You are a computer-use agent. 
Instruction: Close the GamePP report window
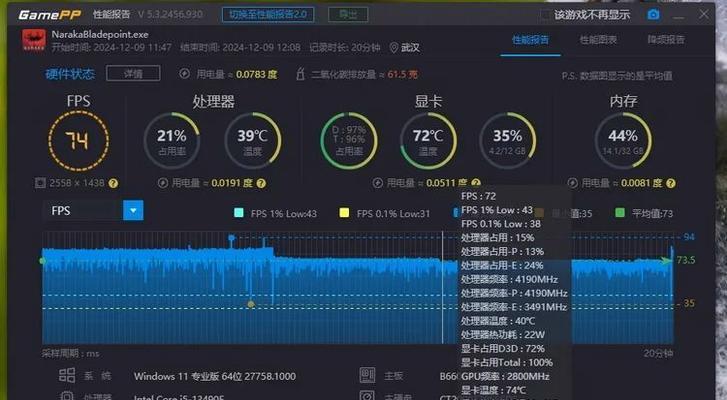coord(704,14)
